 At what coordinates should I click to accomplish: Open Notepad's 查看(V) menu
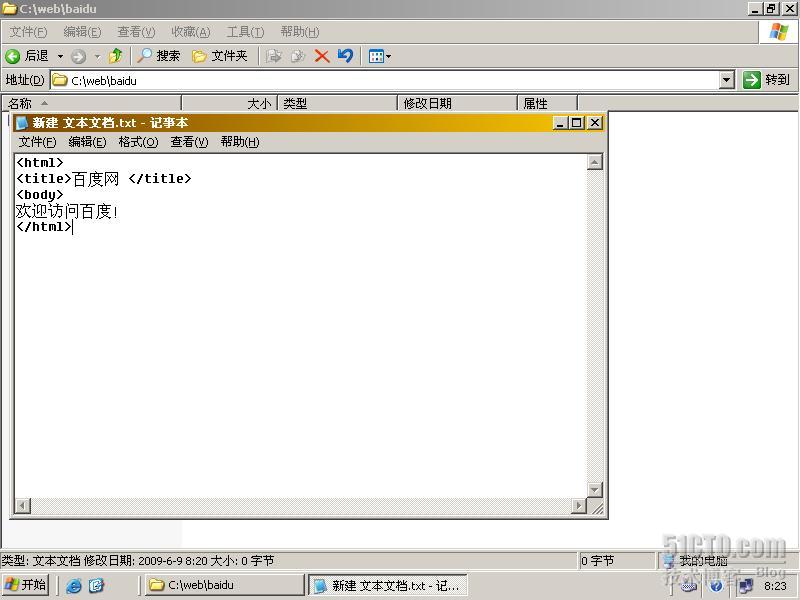pyautogui.click(x=189, y=142)
